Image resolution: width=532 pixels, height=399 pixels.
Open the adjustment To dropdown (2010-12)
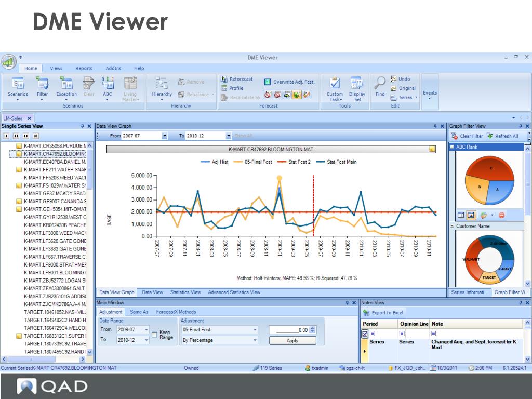147,340
